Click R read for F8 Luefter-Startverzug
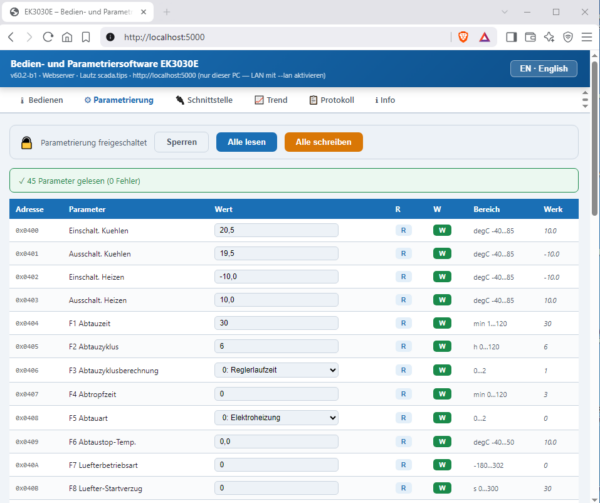Viewport: 600px width, 503px height. tap(403, 488)
